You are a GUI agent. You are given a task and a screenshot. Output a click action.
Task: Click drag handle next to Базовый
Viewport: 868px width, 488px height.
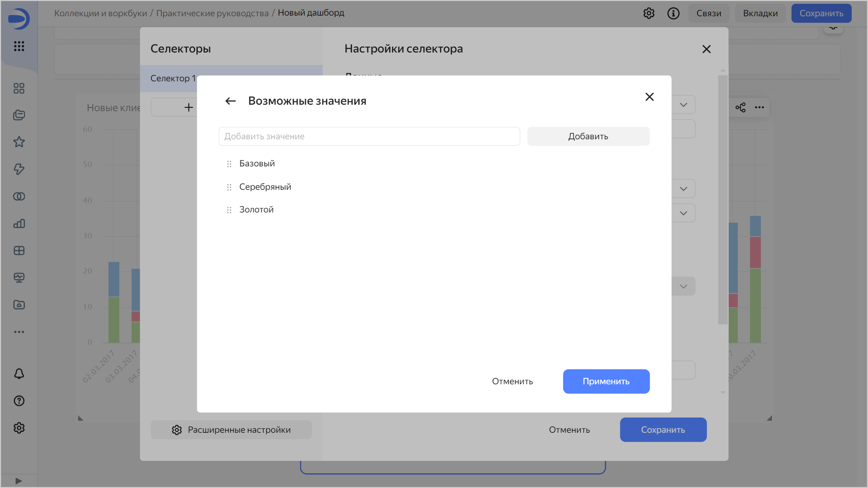[229, 164]
